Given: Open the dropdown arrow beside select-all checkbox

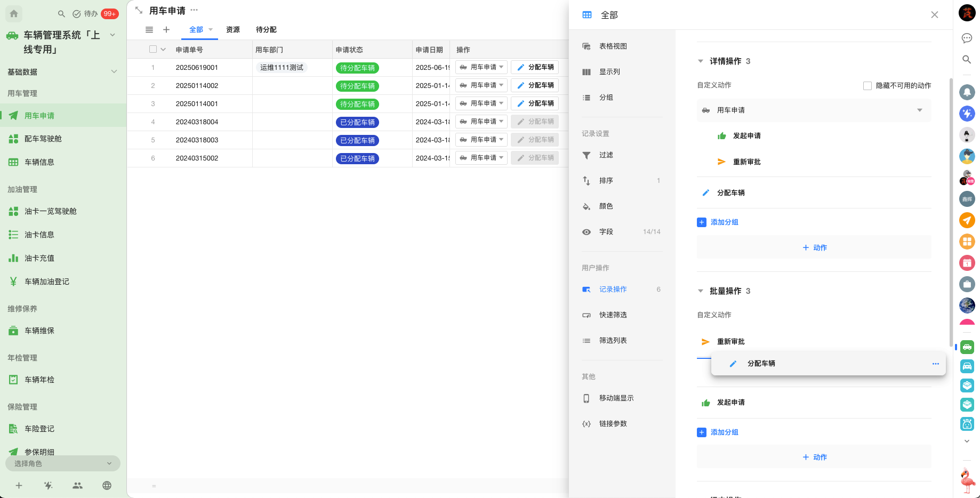Looking at the screenshot, I should pos(163,49).
